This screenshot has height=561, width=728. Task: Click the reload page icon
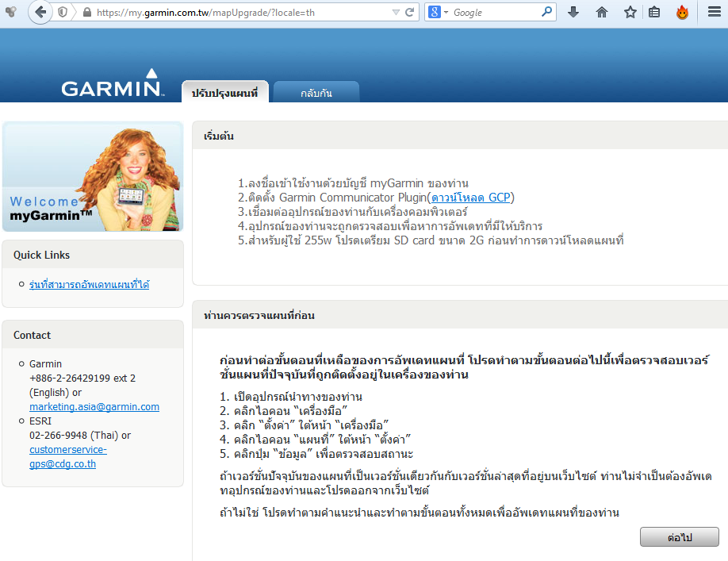(x=409, y=13)
